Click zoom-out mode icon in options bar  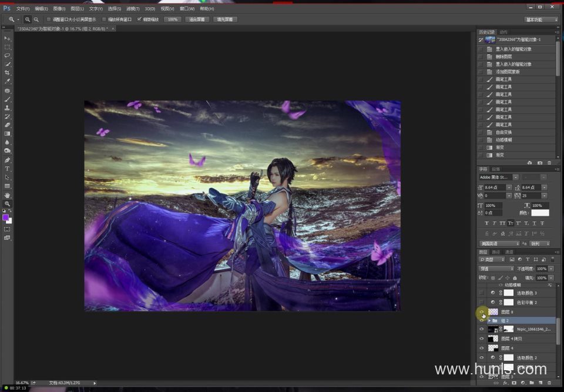pyautogui.click(x=36, y=19)
